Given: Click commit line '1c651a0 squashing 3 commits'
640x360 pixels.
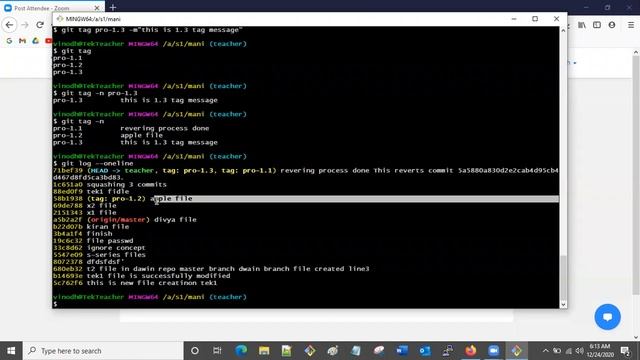Looking at the screenshot, I should click(110, 184).
